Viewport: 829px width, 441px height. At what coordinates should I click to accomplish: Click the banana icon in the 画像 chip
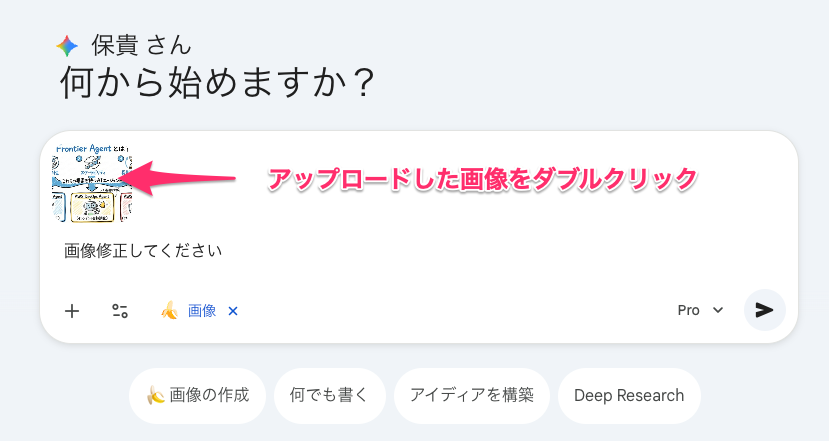click(x=169, y=311)
